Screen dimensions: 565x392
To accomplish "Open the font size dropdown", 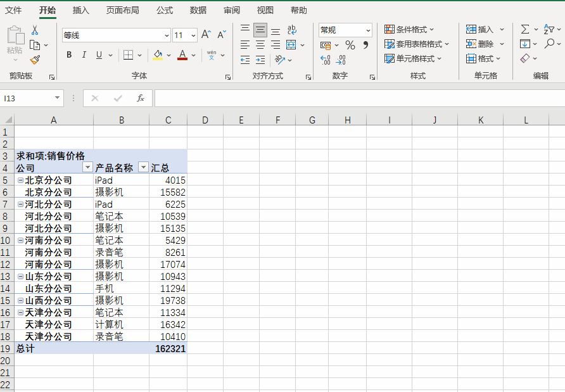I will 193,35.
